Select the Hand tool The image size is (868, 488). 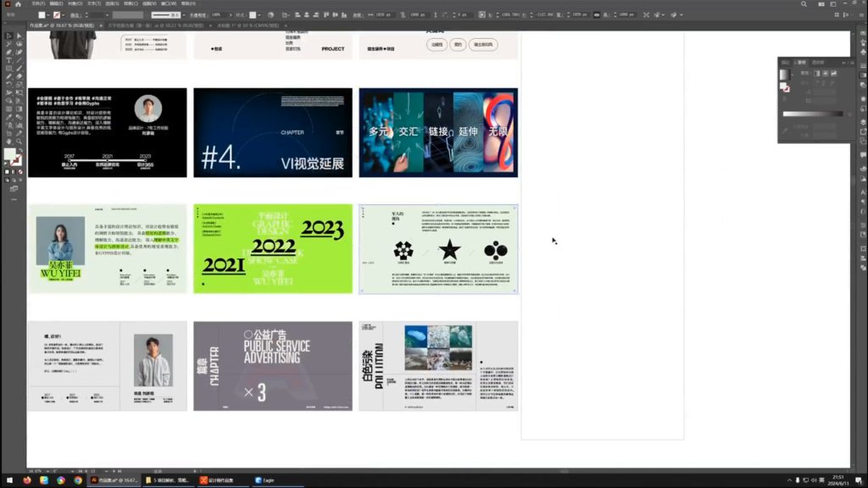[x=8, y=141]
